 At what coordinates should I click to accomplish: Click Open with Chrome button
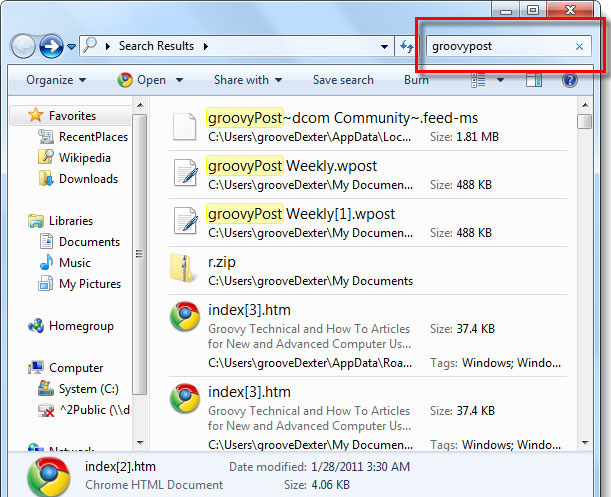pyautogui.click(x=142, y=80)
